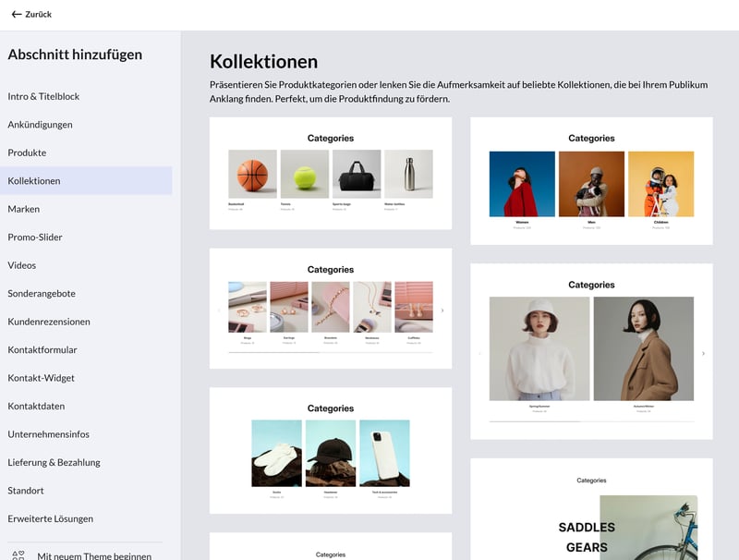Click the back arrow icon next to Zurück

coord(17,15)
